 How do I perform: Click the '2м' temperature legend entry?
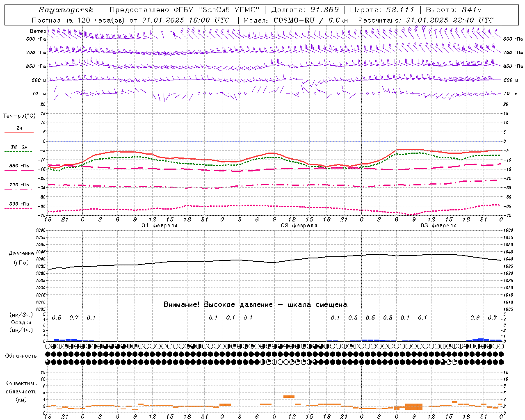coord(19,128)
